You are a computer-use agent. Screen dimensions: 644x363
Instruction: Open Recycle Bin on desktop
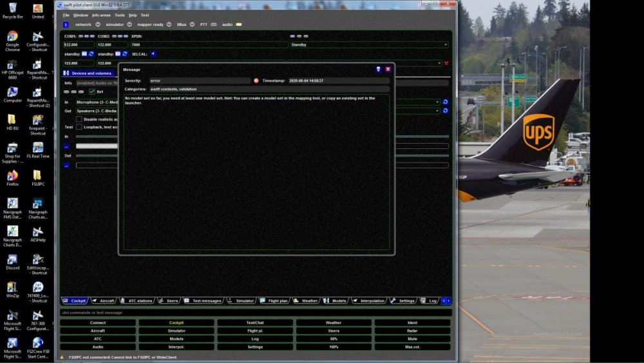[12, 11]
